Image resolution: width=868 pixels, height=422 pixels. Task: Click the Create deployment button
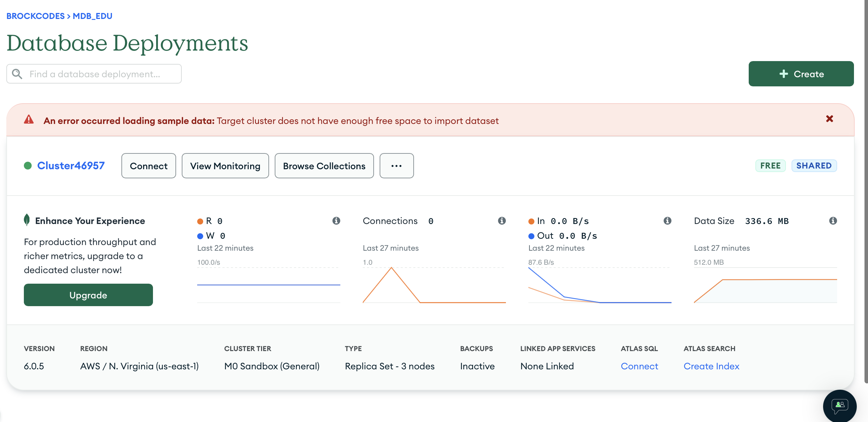coord(801,74)
